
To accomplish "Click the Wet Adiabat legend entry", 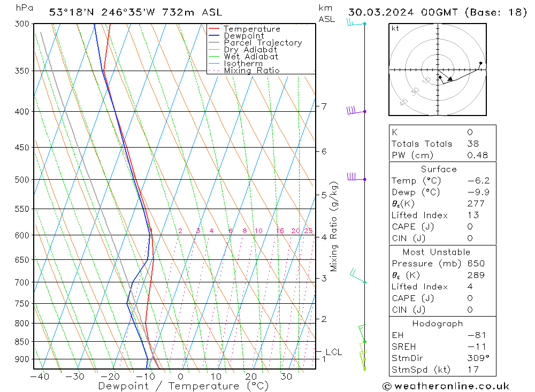I will click(243, 57).
